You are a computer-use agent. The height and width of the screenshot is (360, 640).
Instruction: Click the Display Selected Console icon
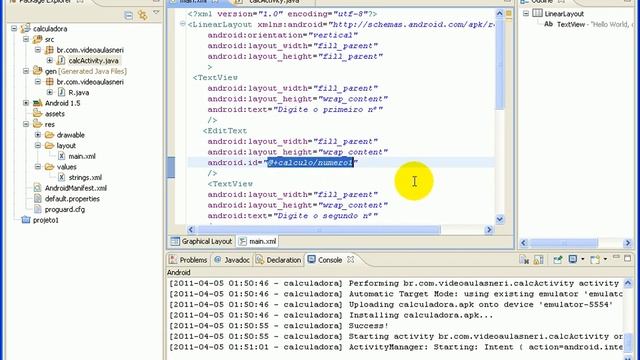click(x=573, y=260)
